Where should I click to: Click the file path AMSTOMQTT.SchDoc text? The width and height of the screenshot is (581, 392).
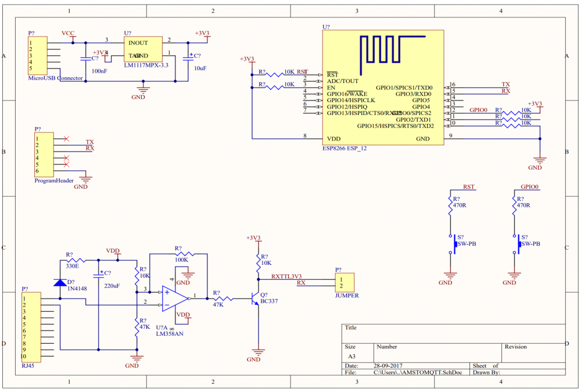point(418,372)
